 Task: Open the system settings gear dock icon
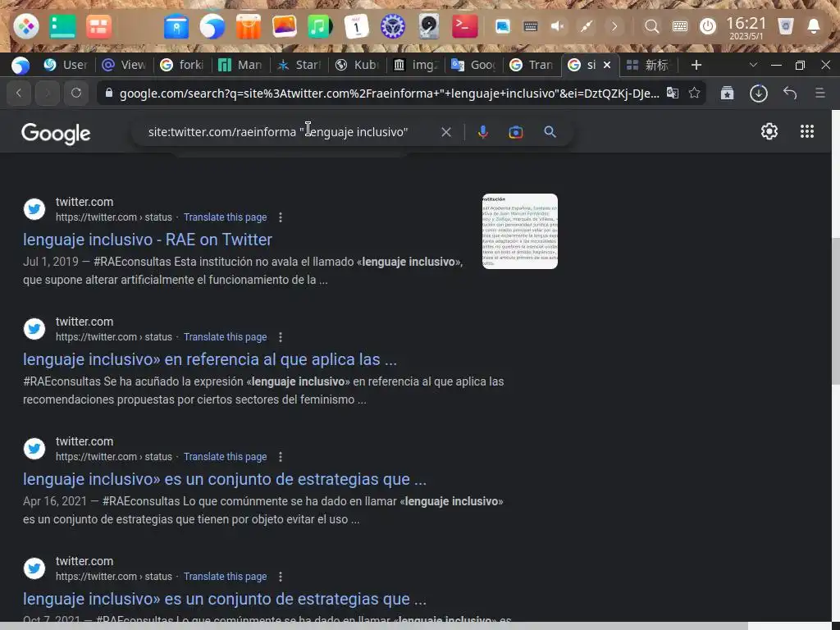393,26
